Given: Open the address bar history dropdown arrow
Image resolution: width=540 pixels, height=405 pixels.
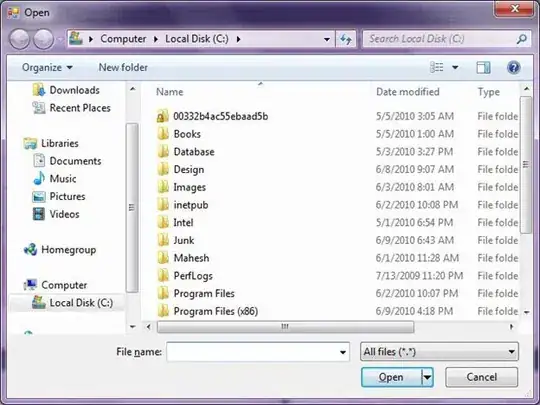Looking at the screenshot, I should point(327,39).
